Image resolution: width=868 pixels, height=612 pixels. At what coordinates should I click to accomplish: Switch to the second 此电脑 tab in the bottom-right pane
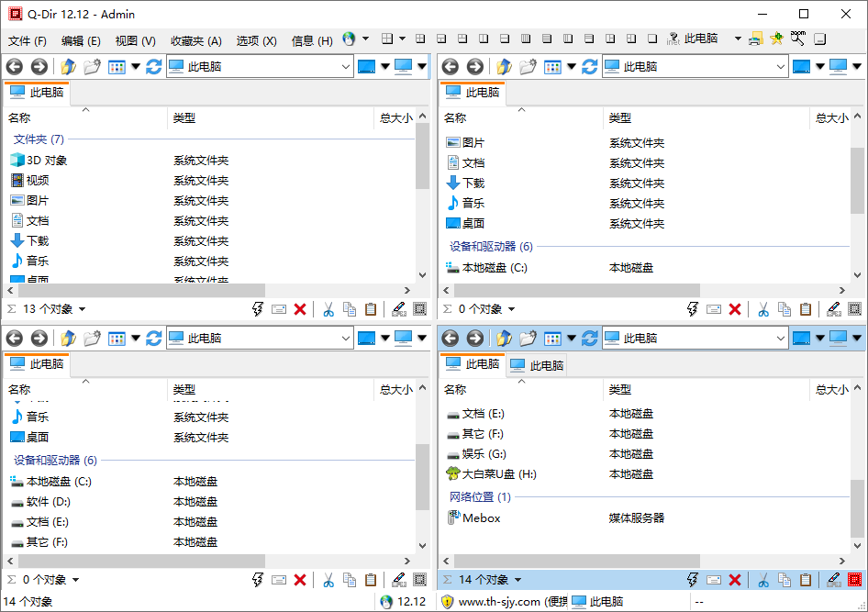point(538,365)
